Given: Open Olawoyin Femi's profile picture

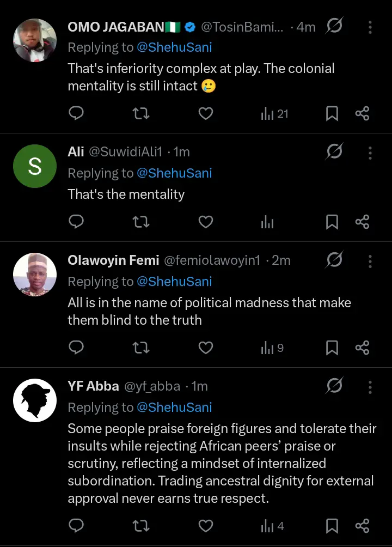Looking at the screenshot, I should tap(35, 275).
